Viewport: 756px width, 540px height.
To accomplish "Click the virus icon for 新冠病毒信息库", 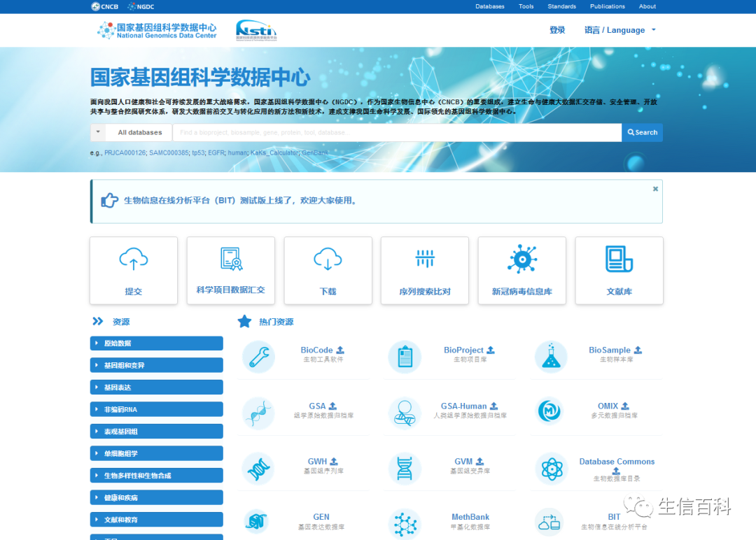I will point(522,260).
